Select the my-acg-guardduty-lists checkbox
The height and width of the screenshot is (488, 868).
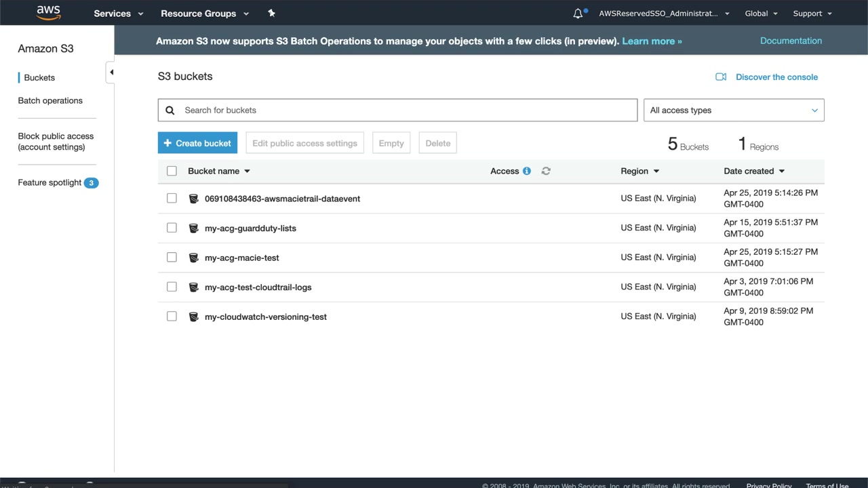pos(172,228)
